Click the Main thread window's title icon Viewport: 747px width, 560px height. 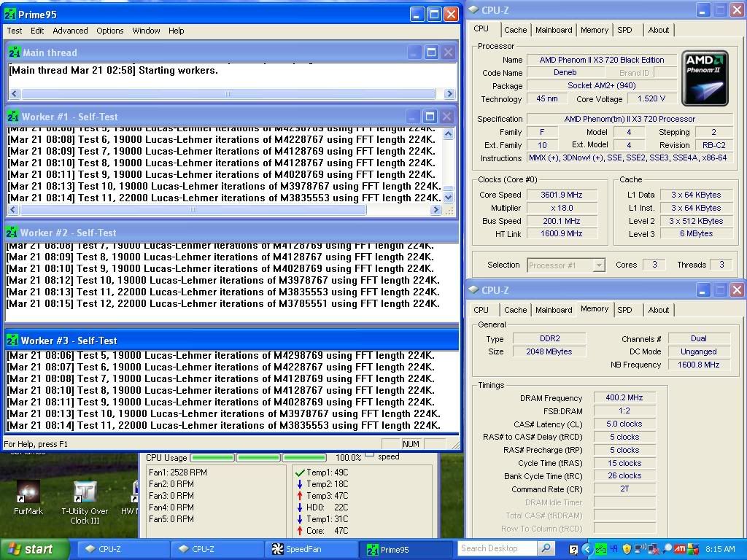tap(15, 52)
